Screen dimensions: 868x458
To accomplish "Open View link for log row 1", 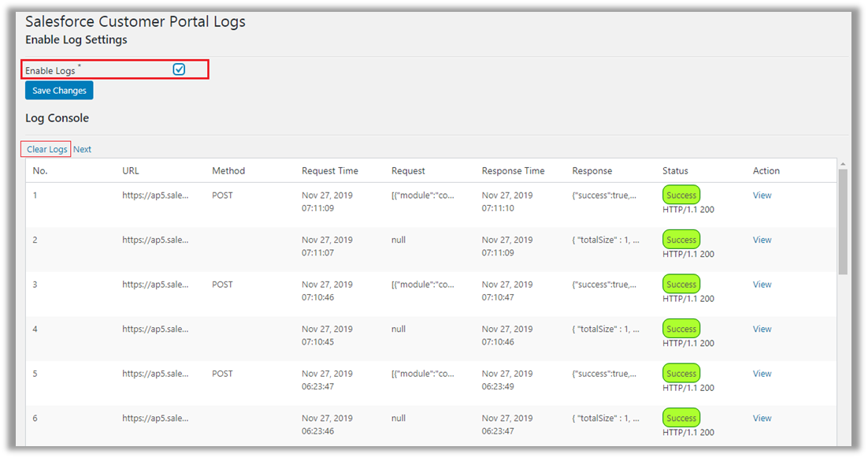I will click(762, 195).
